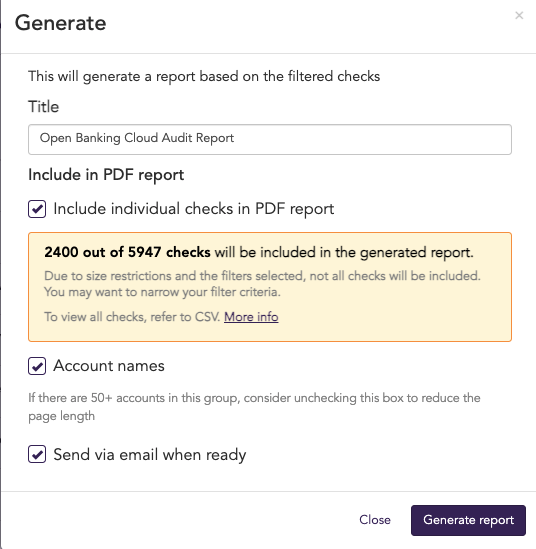Click the 'Include in PDF report' section heading
Screen dimensions: 536x549
click(106, 175)
